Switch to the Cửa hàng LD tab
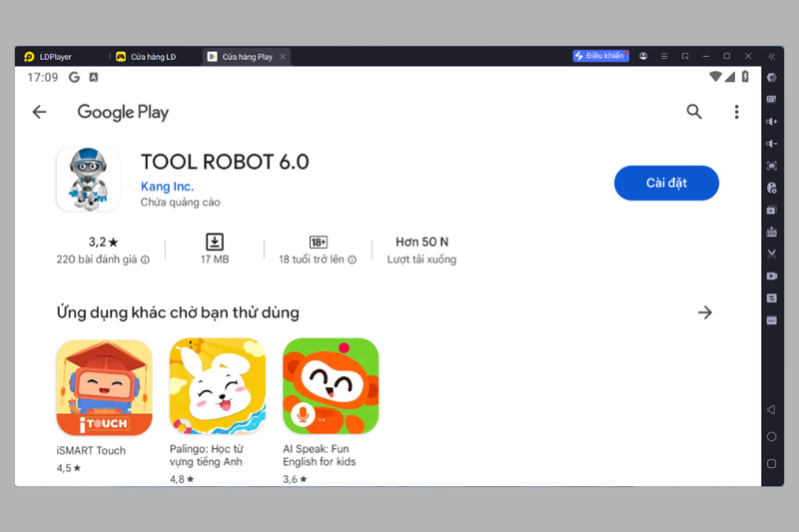799x532 pixels. 146,57
